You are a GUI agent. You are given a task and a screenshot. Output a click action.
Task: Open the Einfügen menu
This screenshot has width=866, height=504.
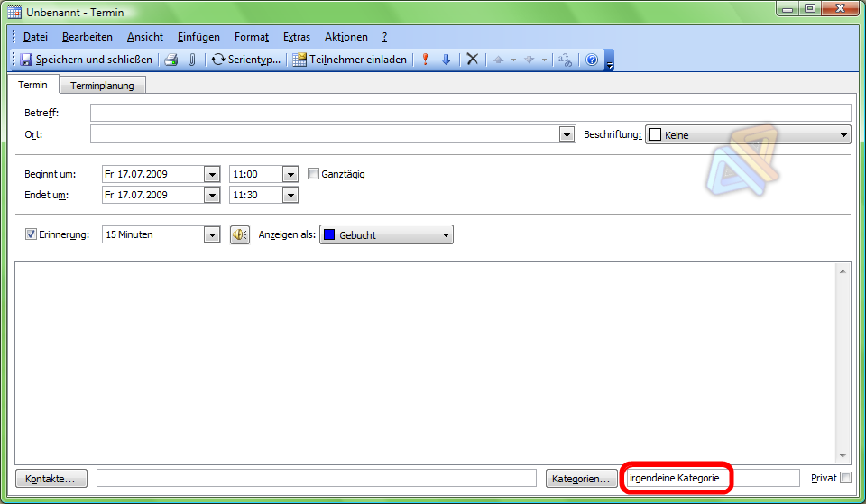pyautogui.click(x=198, y=37)
